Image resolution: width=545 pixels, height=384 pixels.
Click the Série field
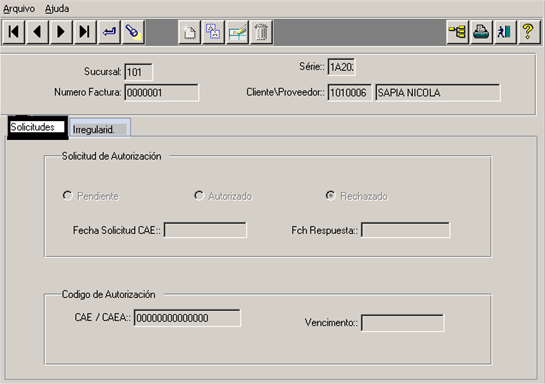tap(341, 67)
